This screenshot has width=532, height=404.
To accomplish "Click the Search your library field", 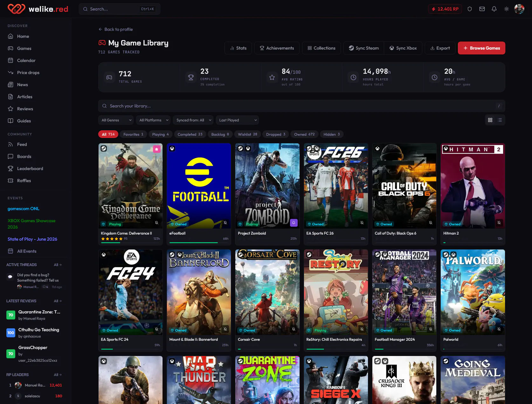I will click(301, 106).
